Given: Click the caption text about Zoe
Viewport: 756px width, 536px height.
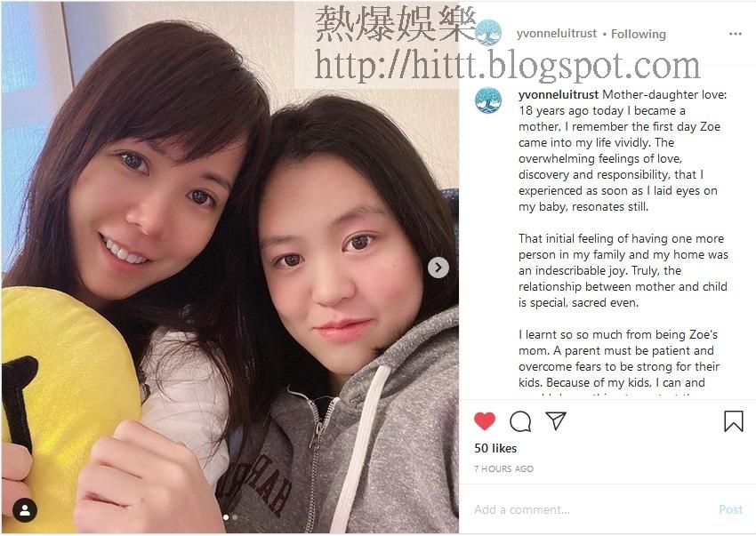Looking at the screenshot, I should point(623,243).
